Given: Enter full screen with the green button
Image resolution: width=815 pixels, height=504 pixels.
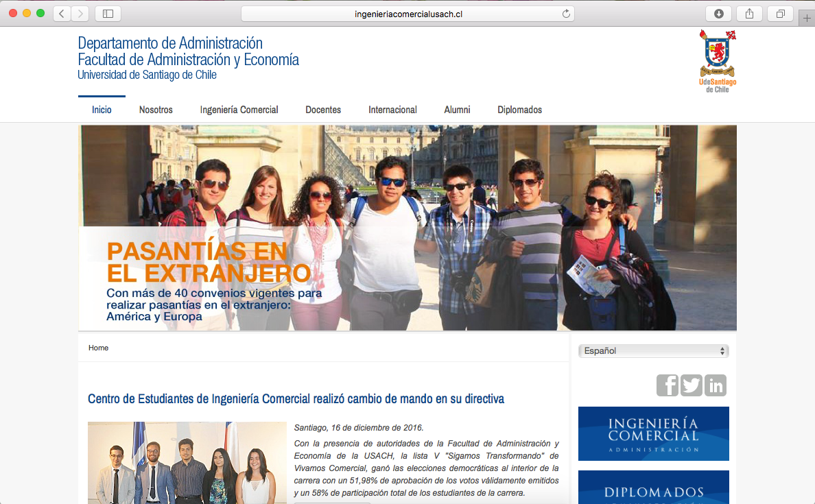Looking at the screenshot, I should 40,14.
